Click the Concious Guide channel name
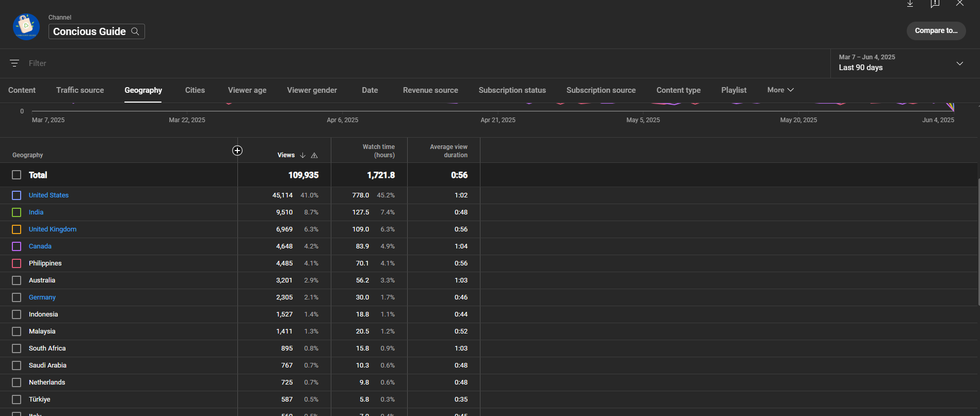 [x=89, y=31]
